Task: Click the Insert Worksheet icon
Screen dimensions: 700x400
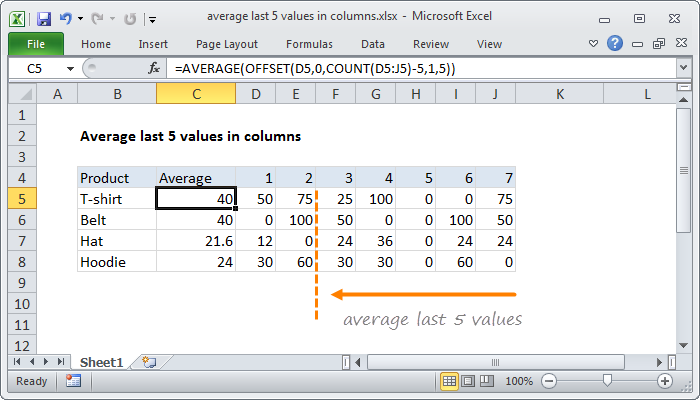Action: tap(149, 362)
